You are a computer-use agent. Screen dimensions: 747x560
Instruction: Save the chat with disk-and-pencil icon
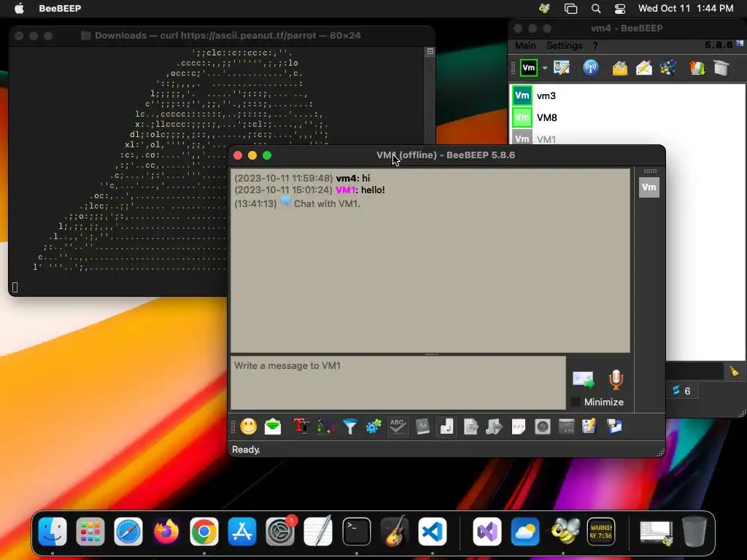[589, 427]
